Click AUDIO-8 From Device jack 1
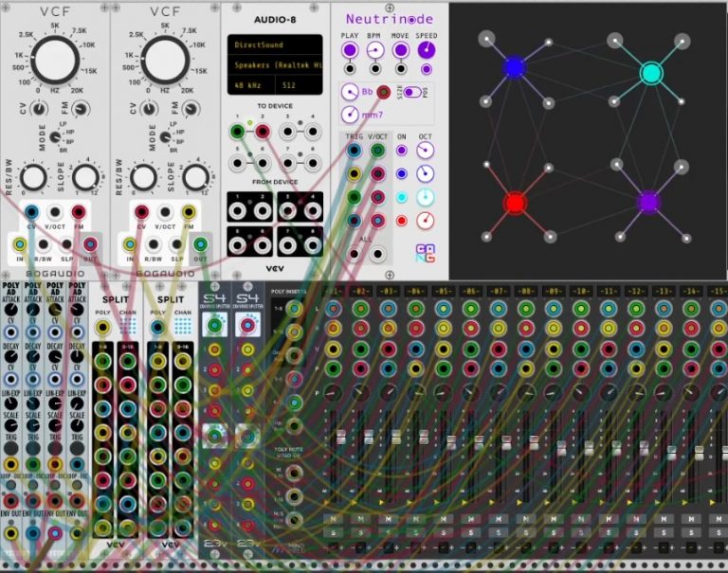This screenshot has height=573, width=728. click(238, 211)
